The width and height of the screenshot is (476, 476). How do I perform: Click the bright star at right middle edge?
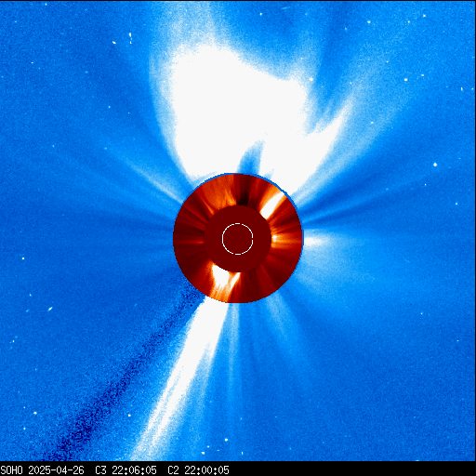pyautogui.click(x=435, y=165)
